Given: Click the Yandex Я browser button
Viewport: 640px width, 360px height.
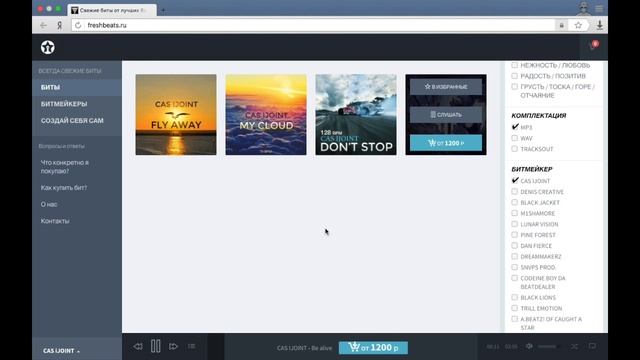Looking at the screenshot, I should point(60,25).
